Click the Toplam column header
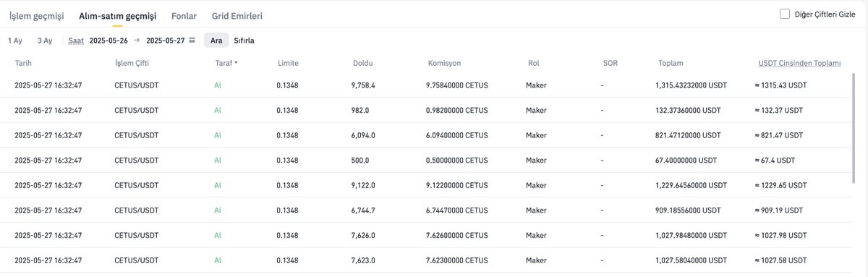Screen dimensions: 868x277 671,63
